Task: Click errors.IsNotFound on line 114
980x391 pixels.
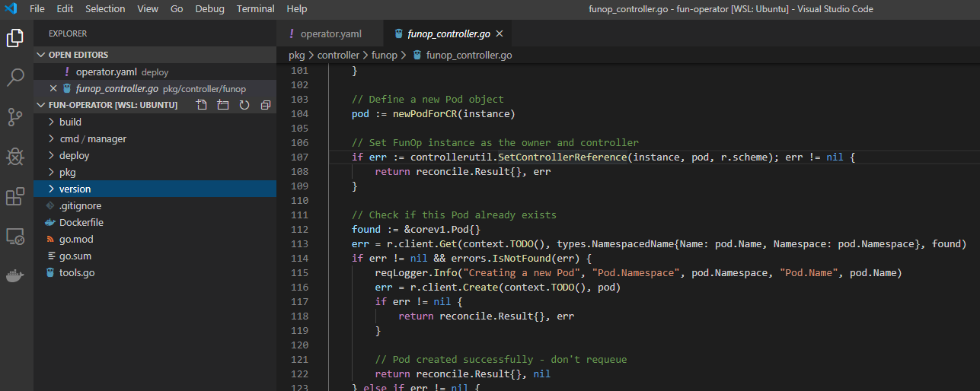Action: click(x=487, y=259)
